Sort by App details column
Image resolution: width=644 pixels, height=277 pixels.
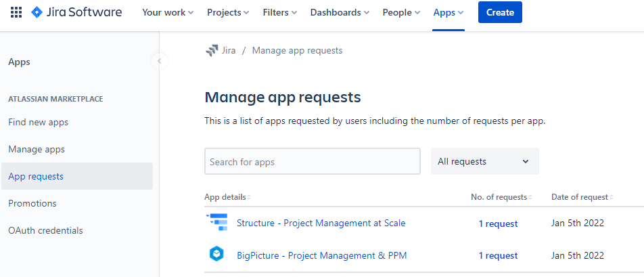pos(227,197)
